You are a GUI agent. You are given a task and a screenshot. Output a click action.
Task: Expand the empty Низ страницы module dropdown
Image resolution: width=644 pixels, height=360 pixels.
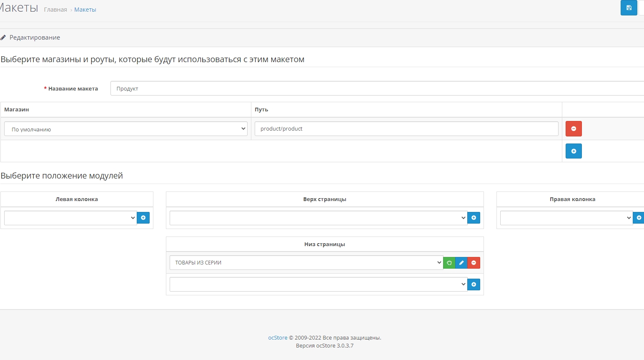(x=318, y=284)
